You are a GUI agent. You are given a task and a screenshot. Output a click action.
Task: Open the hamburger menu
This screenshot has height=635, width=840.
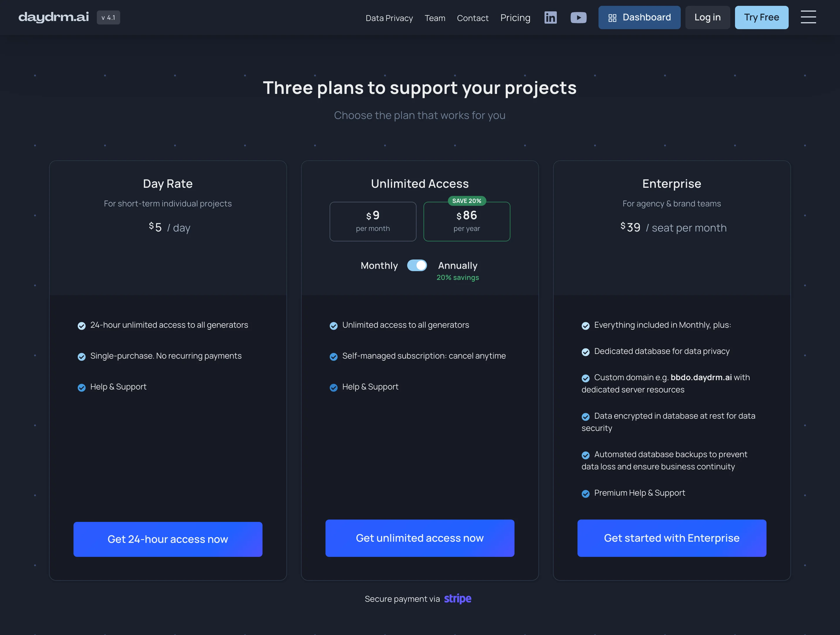click(808, 17)
